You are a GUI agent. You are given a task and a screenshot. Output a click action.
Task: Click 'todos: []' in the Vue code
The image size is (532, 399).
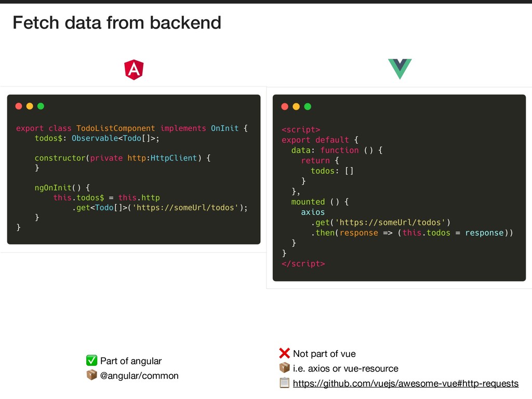point(332,171)
